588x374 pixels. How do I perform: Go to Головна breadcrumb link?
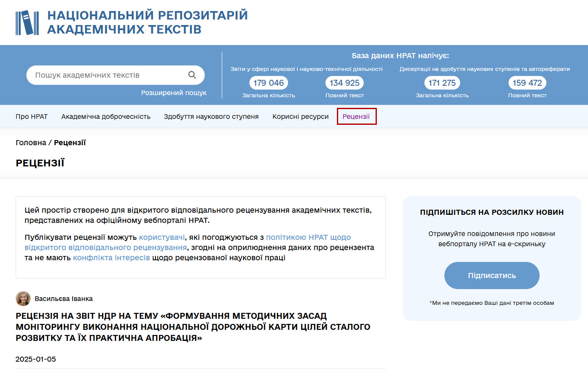point(31,143)
